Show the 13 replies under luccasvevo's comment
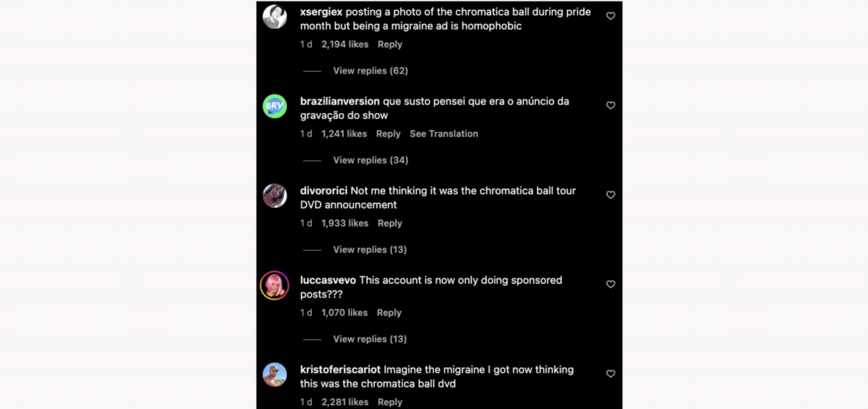This screenshot has width=868, height=409. point(370,339)
